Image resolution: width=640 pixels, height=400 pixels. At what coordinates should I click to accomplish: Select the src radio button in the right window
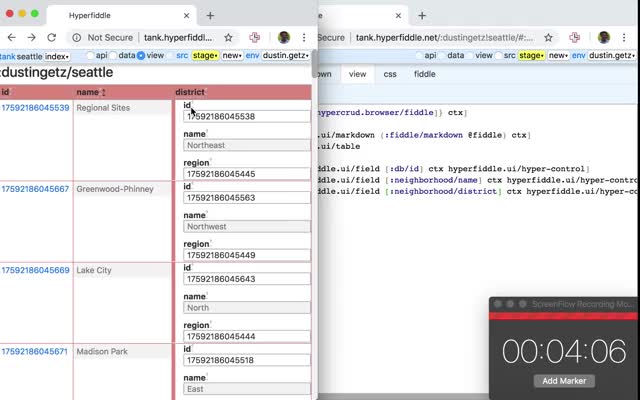(496, 56)
